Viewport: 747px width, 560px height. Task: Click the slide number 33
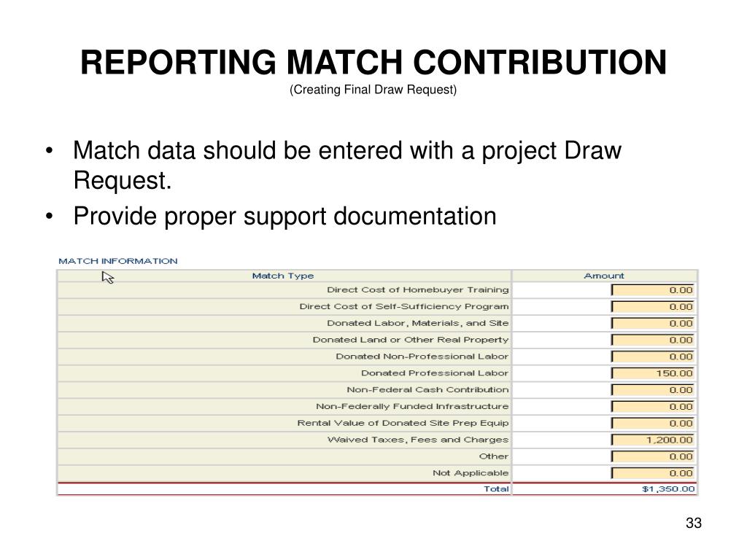pos(694,523)
